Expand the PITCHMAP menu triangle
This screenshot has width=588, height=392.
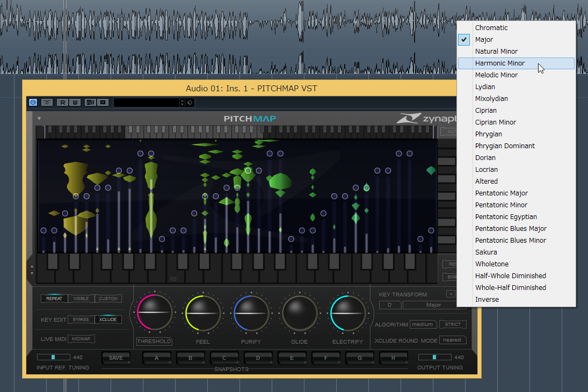click(39, 119)
